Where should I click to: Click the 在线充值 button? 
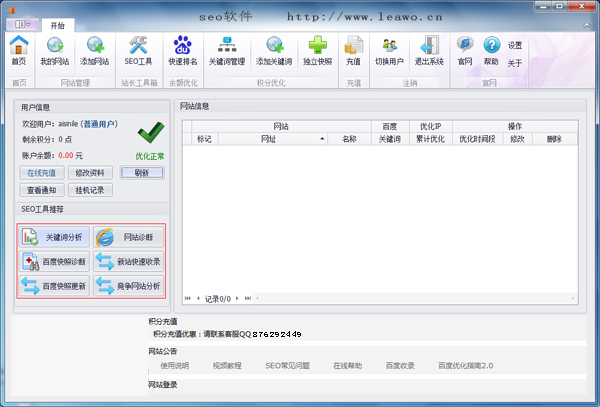[x=42, y=173]
